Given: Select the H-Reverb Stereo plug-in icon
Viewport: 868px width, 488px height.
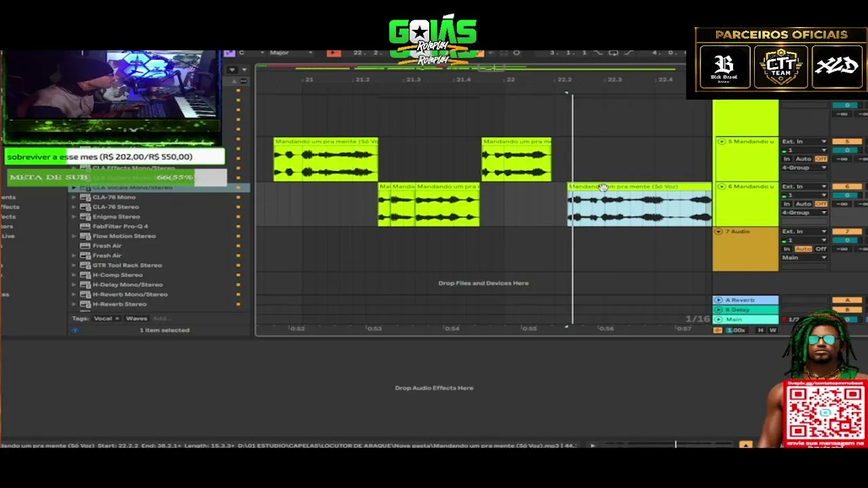Looking at the screenshot, I should pos(85,304).
